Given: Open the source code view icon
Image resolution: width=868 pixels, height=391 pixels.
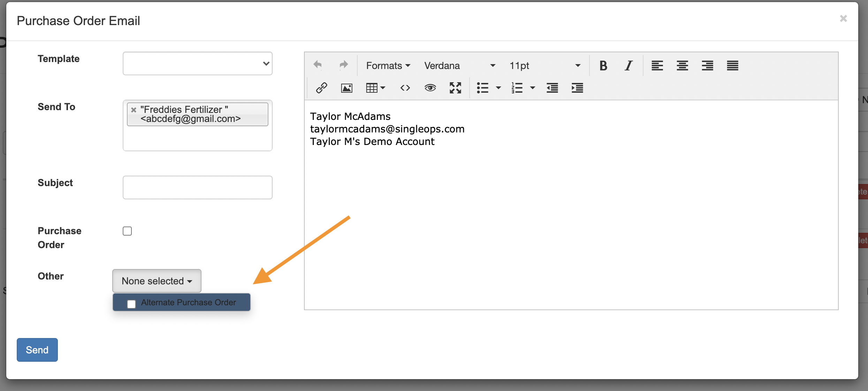Looking at the screenshot, I should pyautogui.click(x=405, y=88).
